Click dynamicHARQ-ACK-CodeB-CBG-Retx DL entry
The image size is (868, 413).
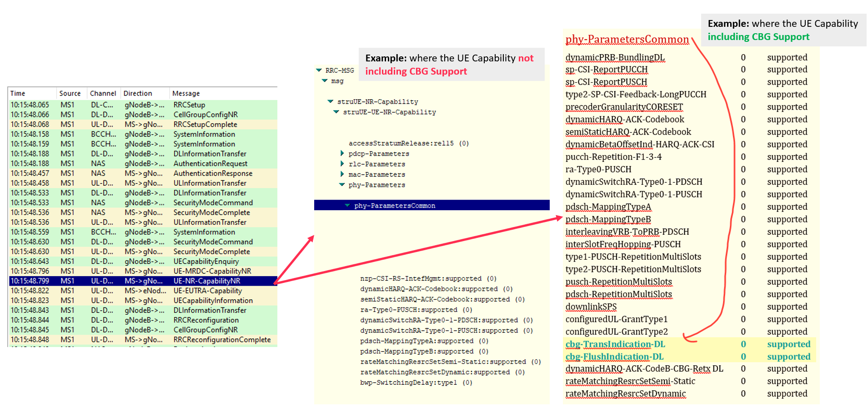pyautogui.click(x=644, y=369)
